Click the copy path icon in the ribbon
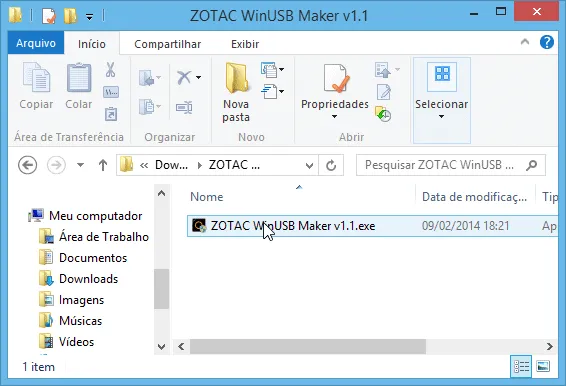This screenshot has width=566, height=386. (111, 92)
